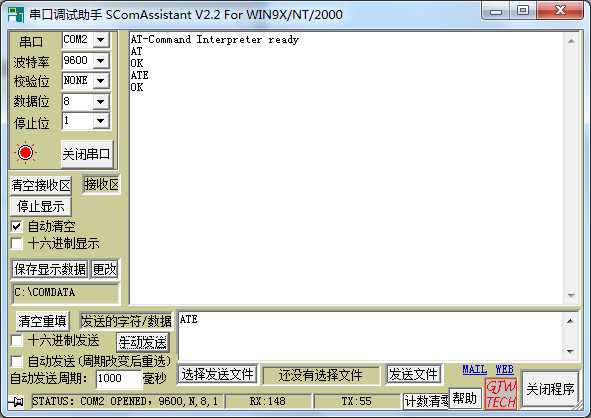The image size is (591, 418).
Task: Click the 选择发送文件 button
Action: [217, 375]
